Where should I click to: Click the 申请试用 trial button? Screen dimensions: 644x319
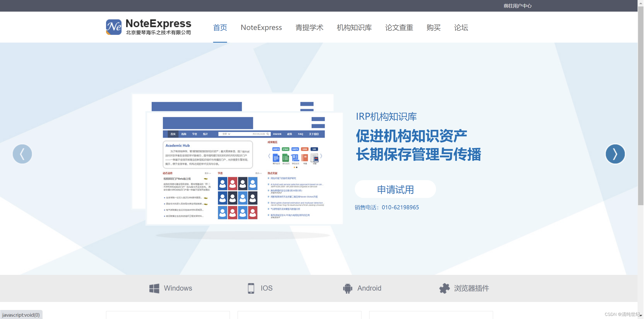[x=395, y=189]
